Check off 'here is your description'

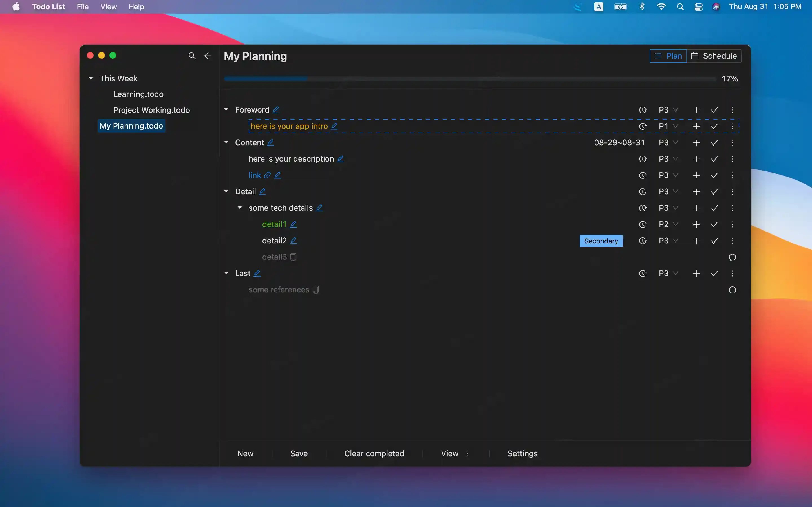click(714, 159)
